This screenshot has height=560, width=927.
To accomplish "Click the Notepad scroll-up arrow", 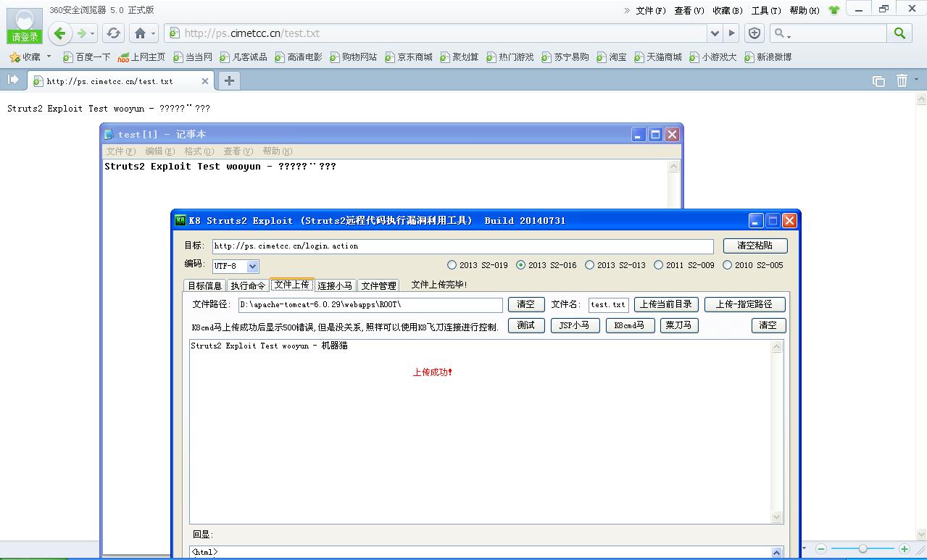I will pos(673,167).
